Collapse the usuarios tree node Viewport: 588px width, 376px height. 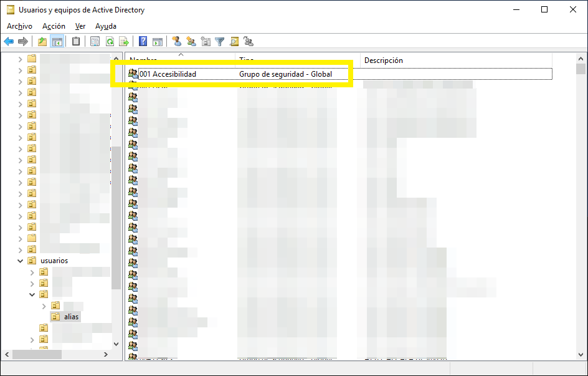[21, 261]
